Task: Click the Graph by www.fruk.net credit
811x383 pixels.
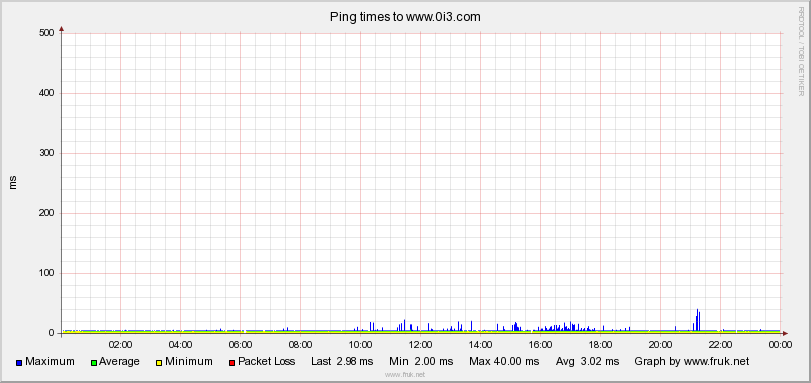Action: pyautogui.click(x=692, y=361)
